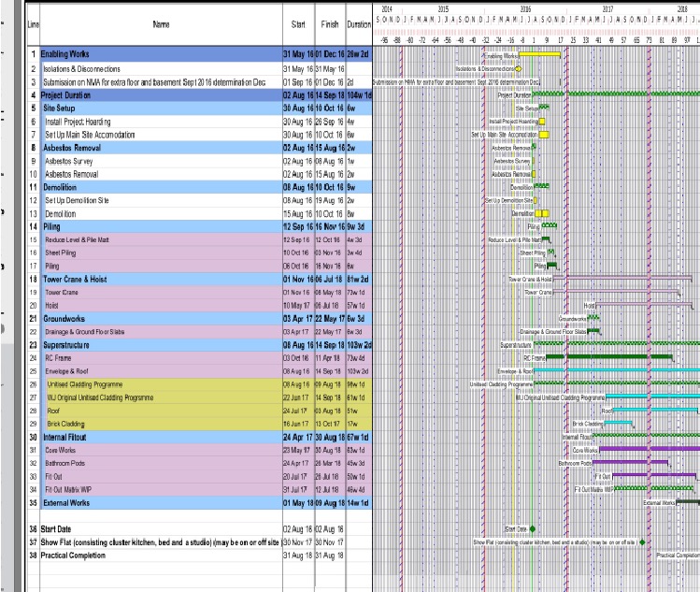Image resolution: width=700 pixels, height=592 pixels.
Task: Click the Isolations & Disconnections yellow milestone marker
Action: tap(519, 68)
